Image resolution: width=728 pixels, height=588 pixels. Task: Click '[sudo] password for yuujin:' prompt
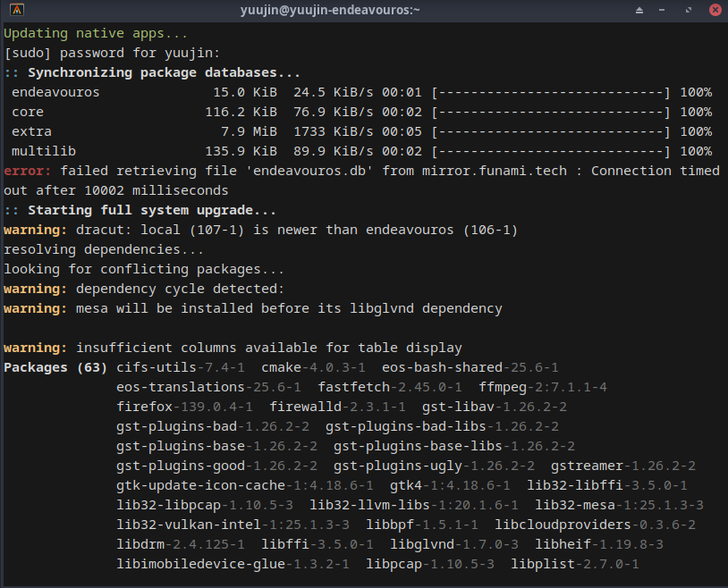(112, 53)
